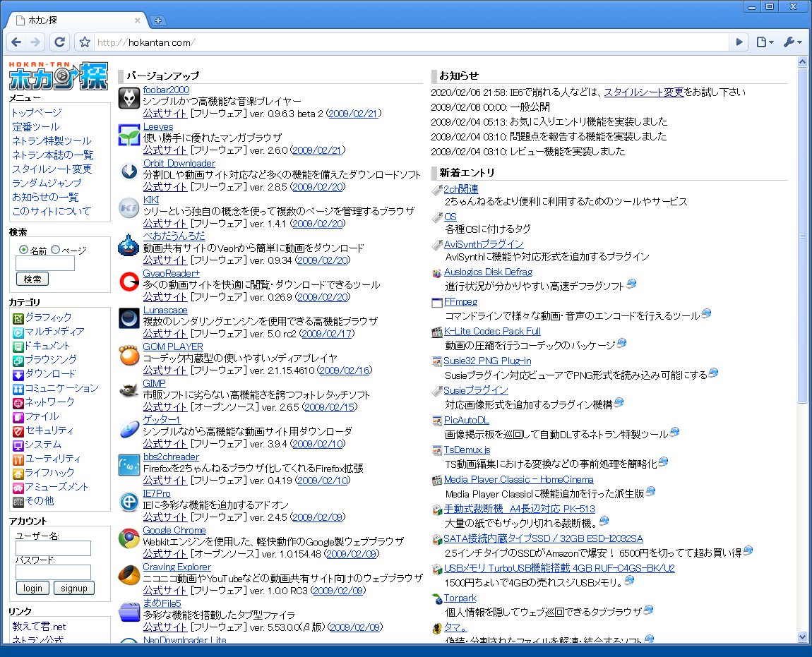Click the GOM PLAYER orange foot icon
This screenshot has height=657, width=812.
(129, 355)
